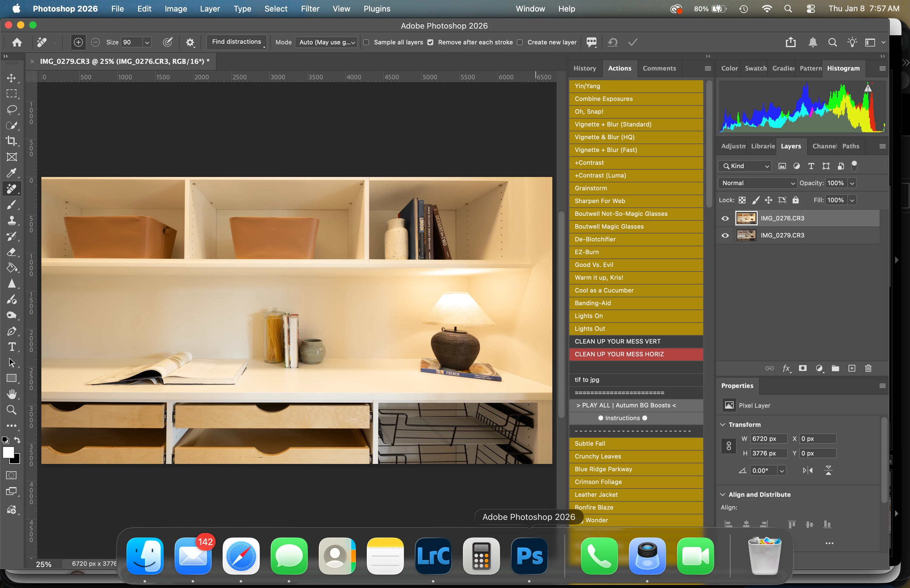The image size is (910, 588).
Task: Toggle the layer filter on/off switch
Action: (854, 165)
